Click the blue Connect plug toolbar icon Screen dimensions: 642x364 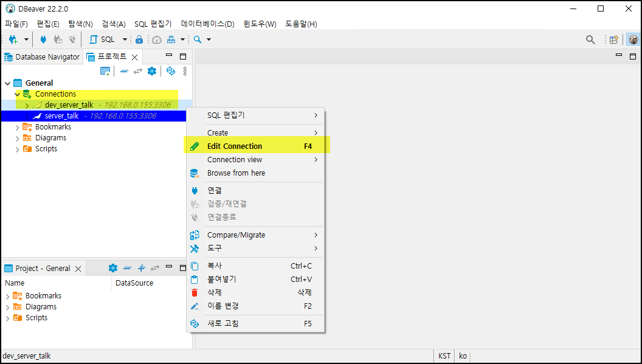(43, 39)
